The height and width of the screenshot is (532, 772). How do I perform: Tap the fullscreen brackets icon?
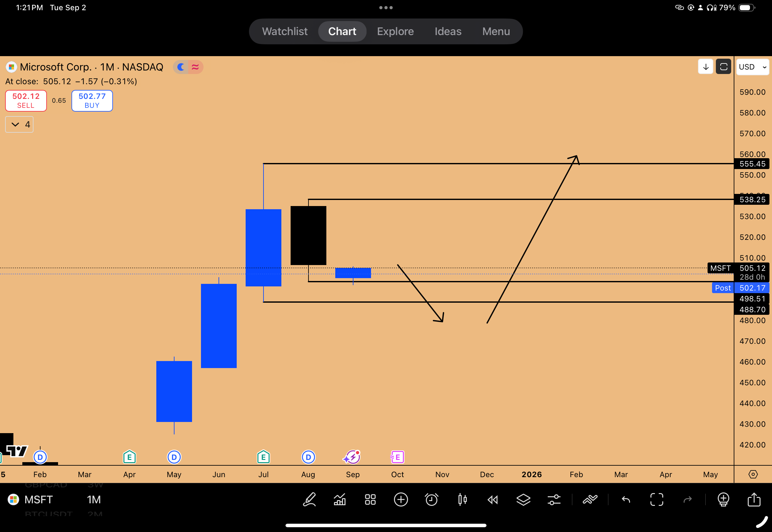point(657,499)
